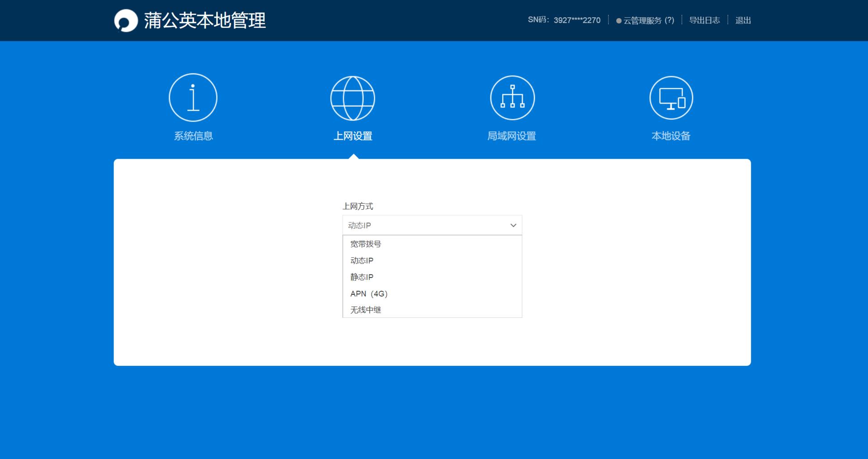Select 动态IP in the options list
Image resolution: width=868 pixels, height=459 pixels.
361,260
